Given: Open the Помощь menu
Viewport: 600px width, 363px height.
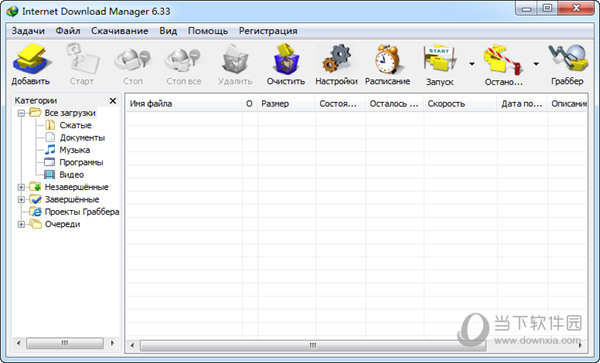Looking at the screenshot, I should tap(208, 31).
